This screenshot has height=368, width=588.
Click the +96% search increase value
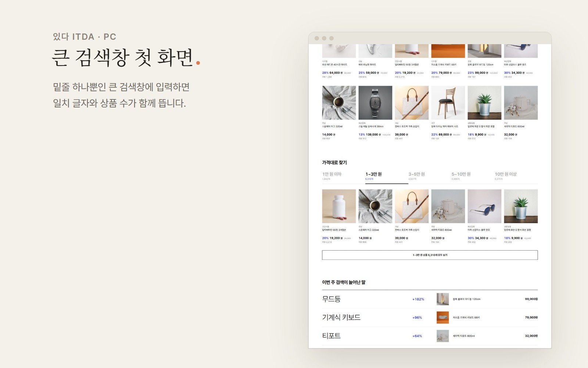[x=417, y=318]
